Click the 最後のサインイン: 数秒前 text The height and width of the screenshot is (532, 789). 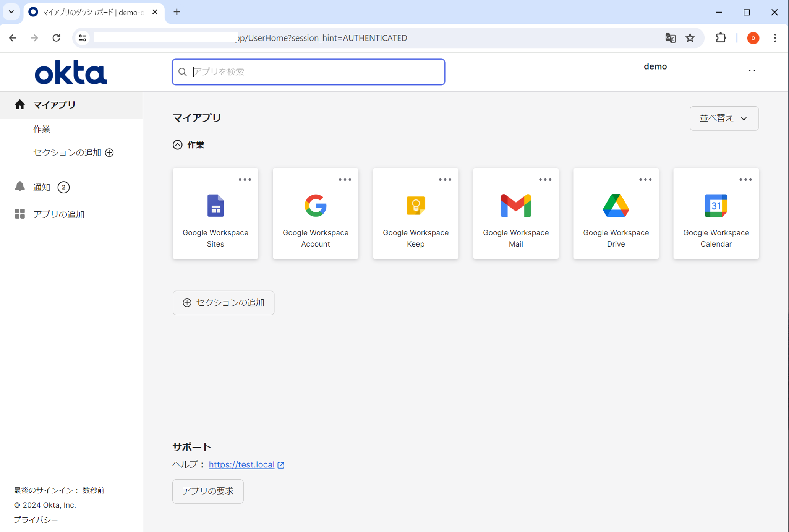(x=59, y=490)
